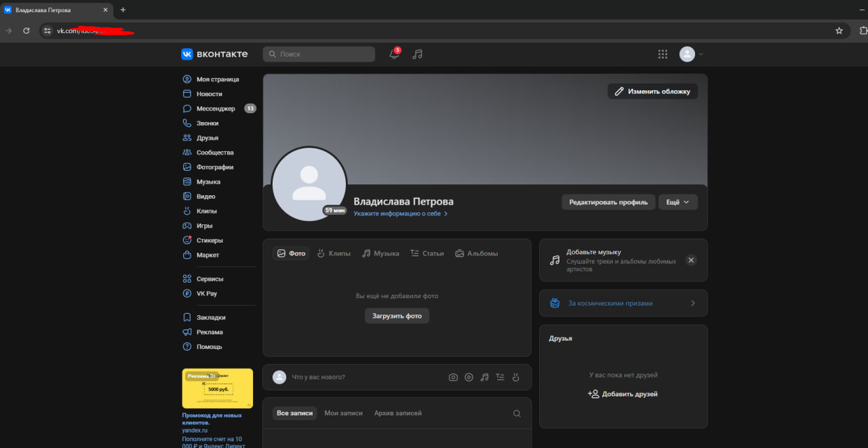This screenshot has width=868, height=448.
Task: Follow the "Укажите информацию о себе" link
Action: [x=400, y=213]
